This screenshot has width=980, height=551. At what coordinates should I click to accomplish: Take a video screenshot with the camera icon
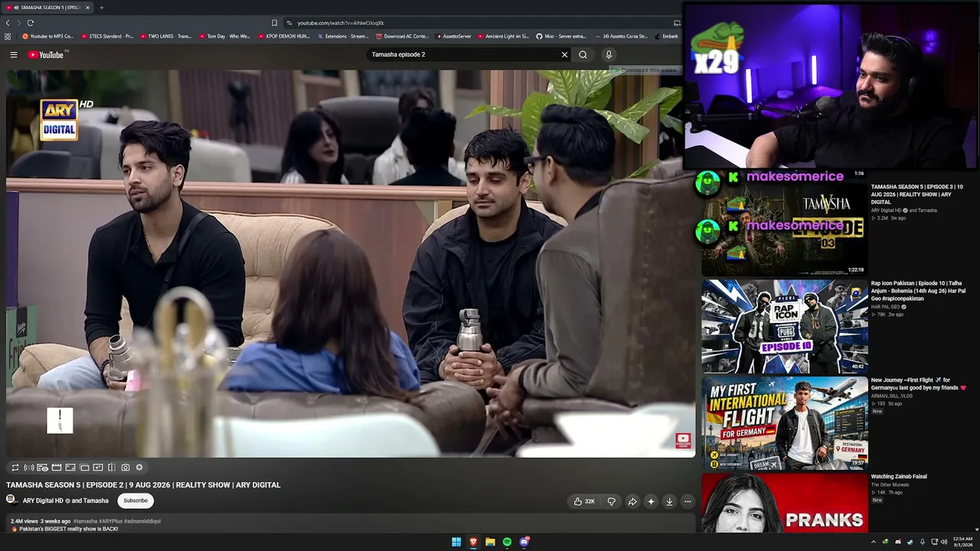click(126, 468)
